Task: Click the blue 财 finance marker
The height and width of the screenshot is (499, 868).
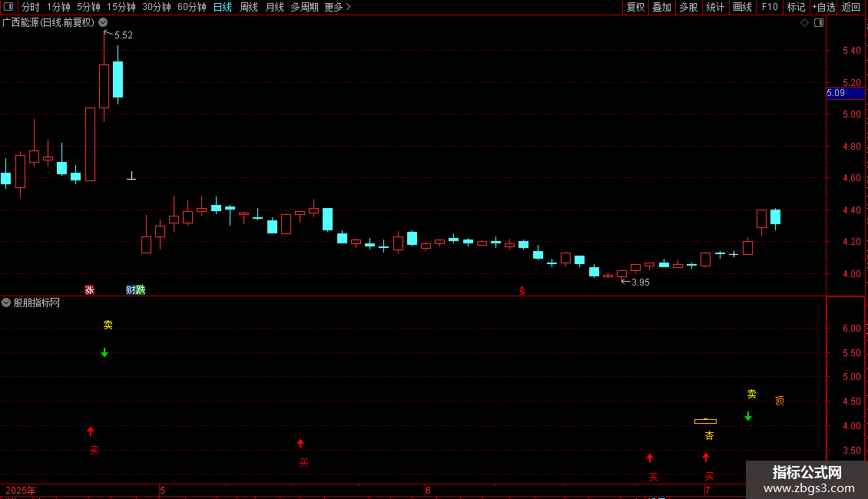Action: pyautogui.click(x=130, y=290)
